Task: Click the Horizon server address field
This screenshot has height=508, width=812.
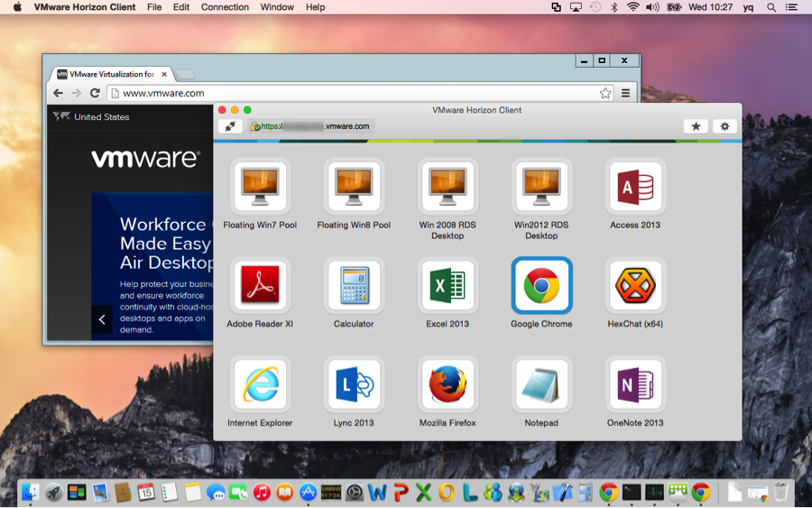Action: coord(310,125)
